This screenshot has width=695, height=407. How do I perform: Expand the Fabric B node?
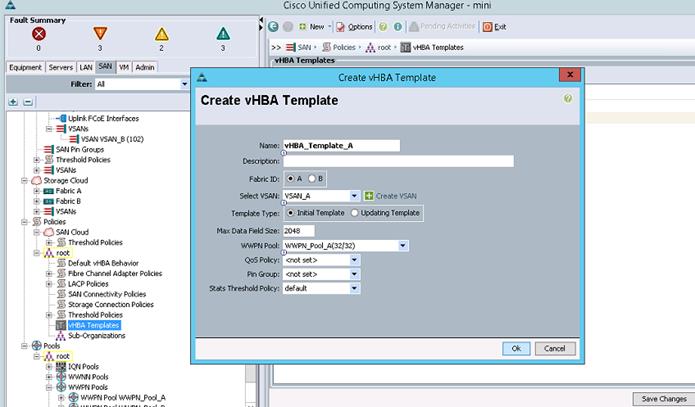[37, 201]
